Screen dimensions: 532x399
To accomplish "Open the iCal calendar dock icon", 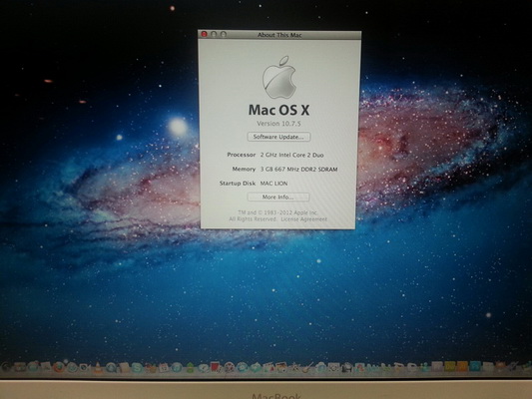I will [x=164, y=367].
